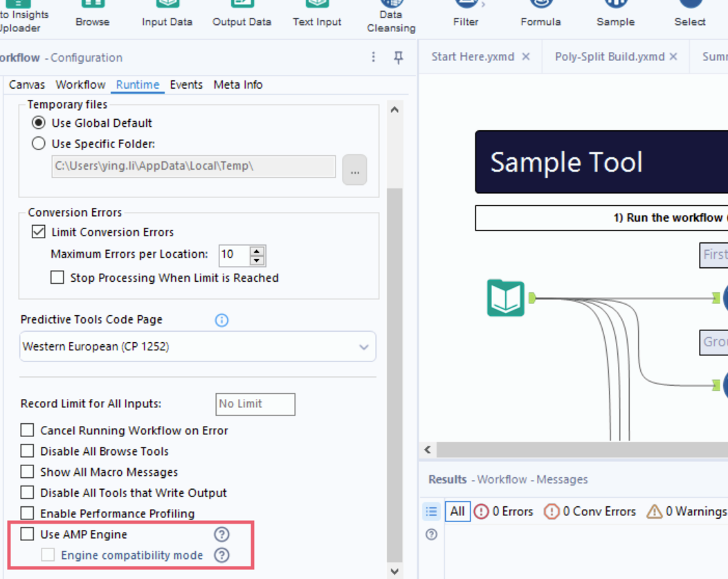Open the Predictive Tools Code Page dropdown
The height and width of the screenshot is (579, 728).
click(x=363, y=346)
